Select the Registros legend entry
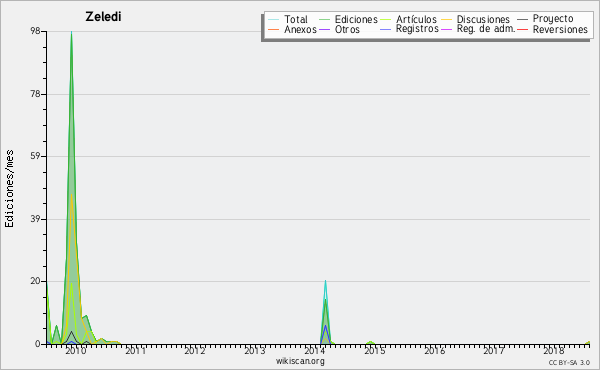 [409, 29]
